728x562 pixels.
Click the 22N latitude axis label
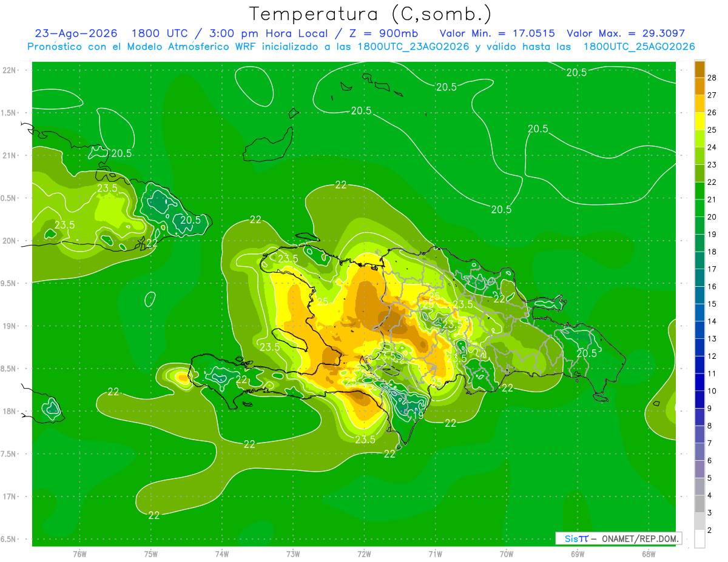(x=8, y=70)
